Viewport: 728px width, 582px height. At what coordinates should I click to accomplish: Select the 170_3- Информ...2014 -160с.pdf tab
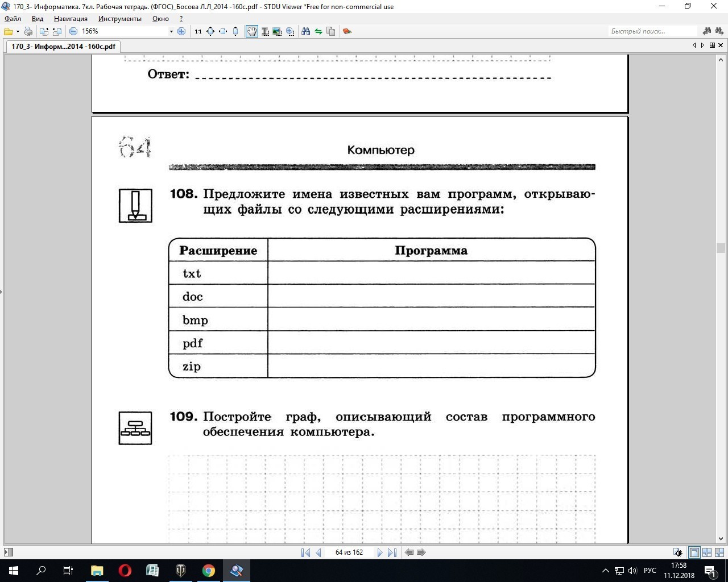(63, 46)
